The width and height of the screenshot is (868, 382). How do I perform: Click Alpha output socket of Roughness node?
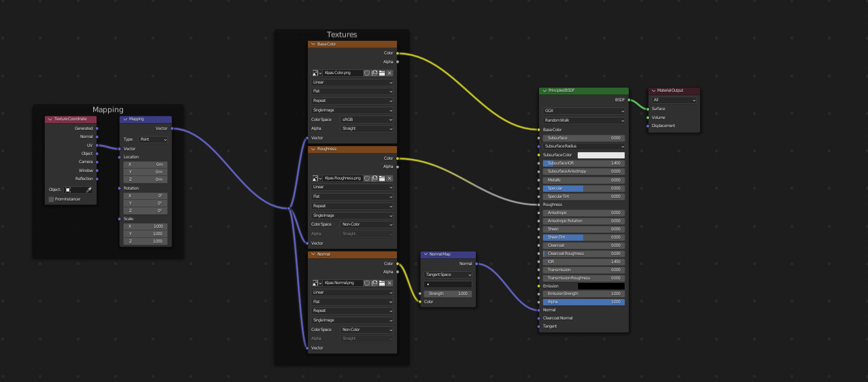pos(397,167)
